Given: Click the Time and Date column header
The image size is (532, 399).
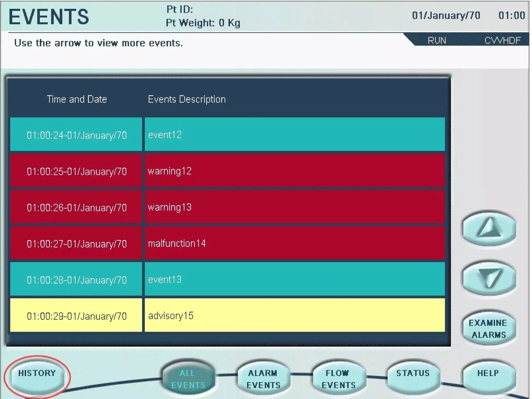Looking at the screenshot, I should 77,99.
